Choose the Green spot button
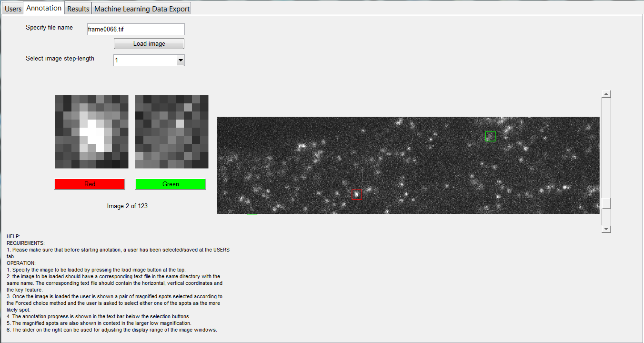 [x=171, y=184]
